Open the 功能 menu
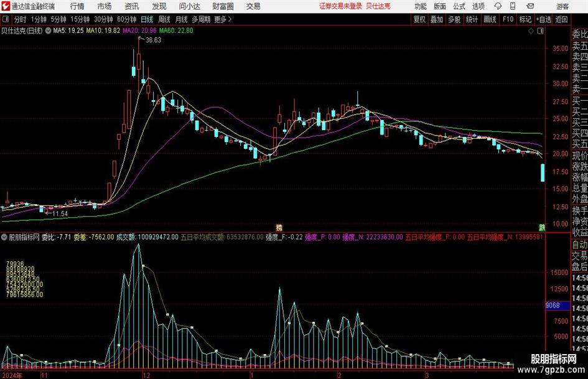This screenshot has width=588, height=379. tap(421, 6)
